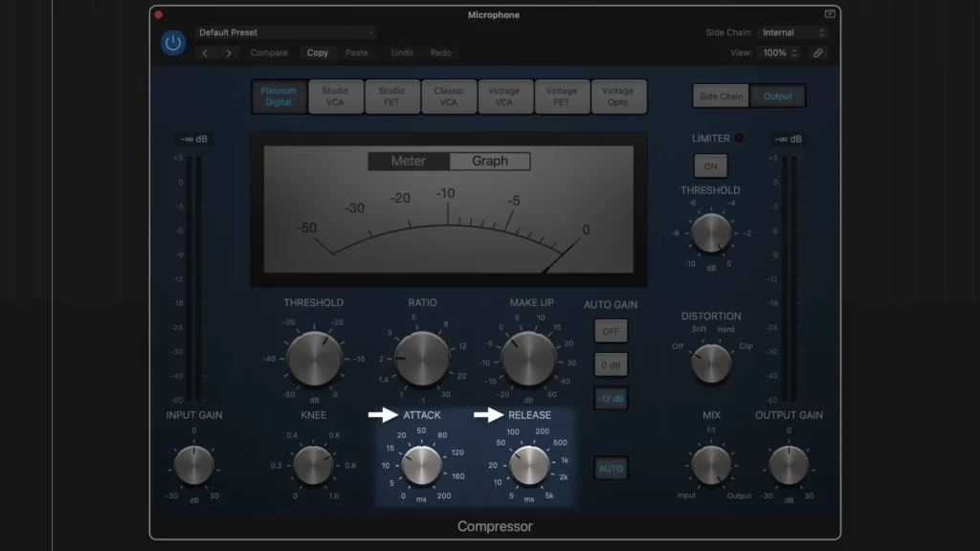Toggle the plug-in power bypass button
980x551 pixels.
click(x=173, y=42)
